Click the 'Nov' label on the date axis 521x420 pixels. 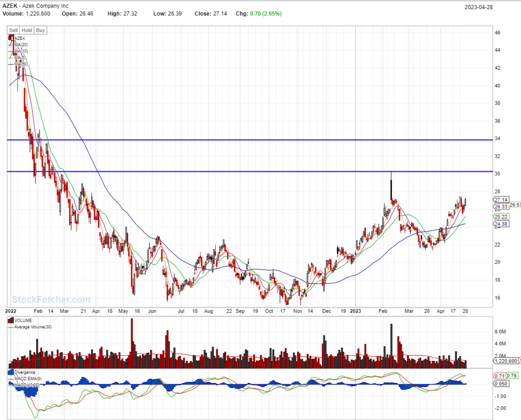(298, 311)
